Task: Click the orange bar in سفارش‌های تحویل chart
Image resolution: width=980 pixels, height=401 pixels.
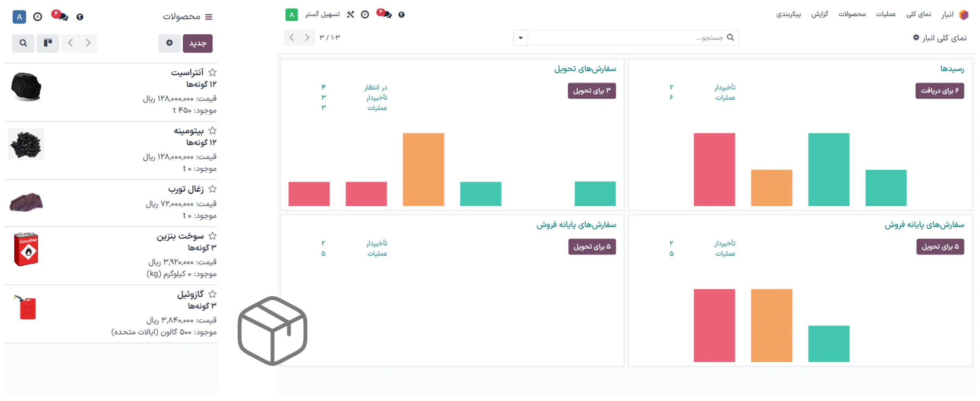Action: coord(423,169)
